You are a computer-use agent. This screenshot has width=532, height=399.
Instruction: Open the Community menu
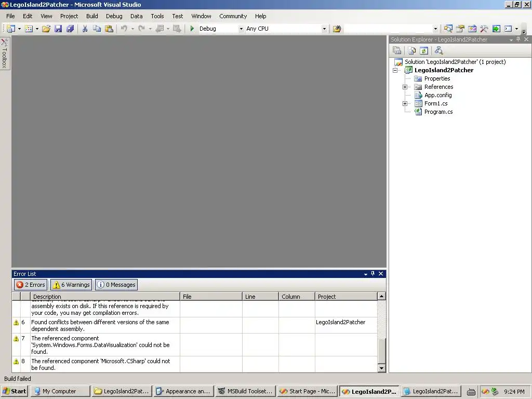233,16
